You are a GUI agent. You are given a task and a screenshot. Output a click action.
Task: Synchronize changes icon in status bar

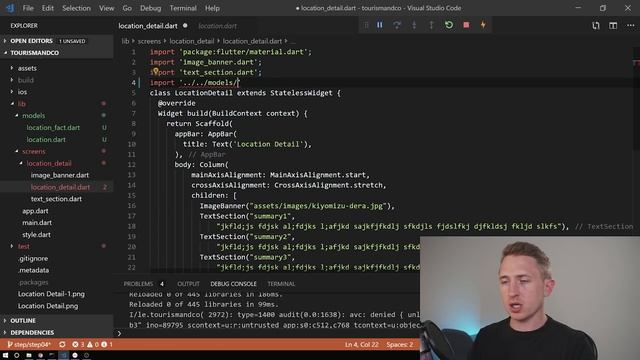tap(62, 344)
